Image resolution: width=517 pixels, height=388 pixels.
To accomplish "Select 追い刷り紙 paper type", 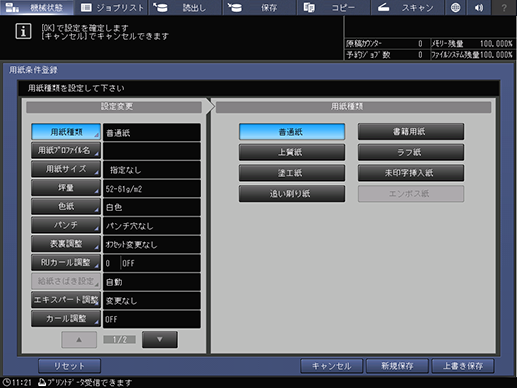I will [x=292, y=194].
